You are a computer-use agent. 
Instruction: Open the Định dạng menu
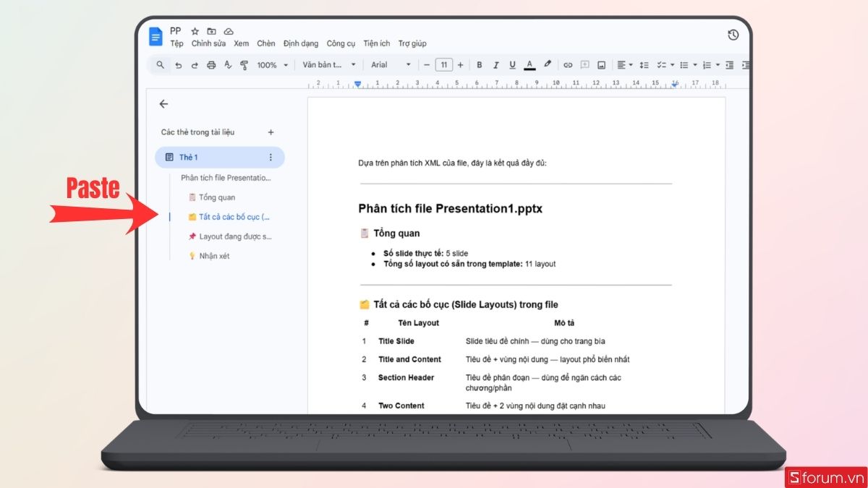(301, 43)
